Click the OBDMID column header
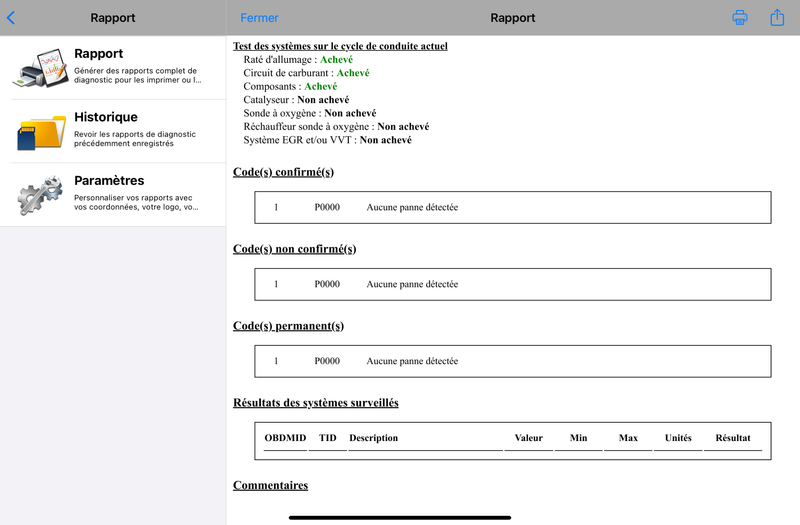The image size is (800, 525). click(285, 438)
